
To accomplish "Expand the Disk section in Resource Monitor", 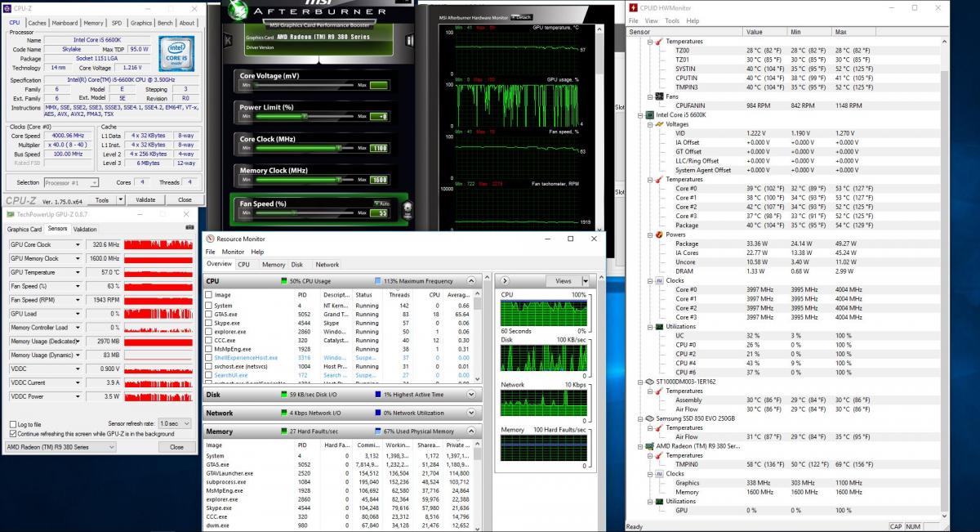I will [471, 395].
